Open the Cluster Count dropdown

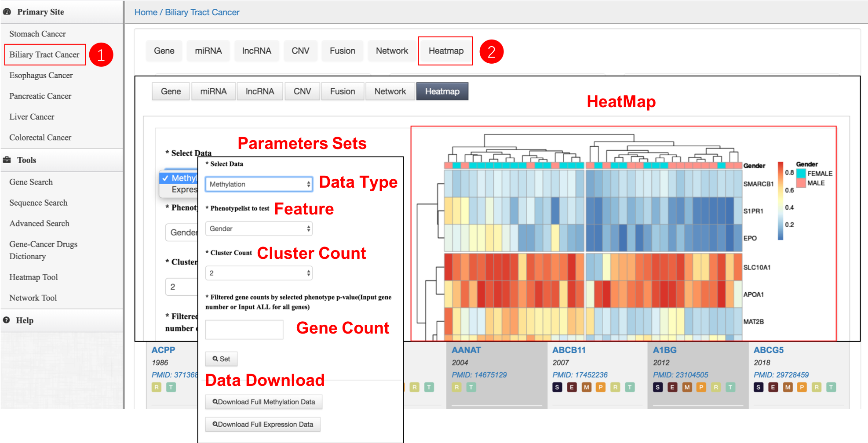[259, 273]
